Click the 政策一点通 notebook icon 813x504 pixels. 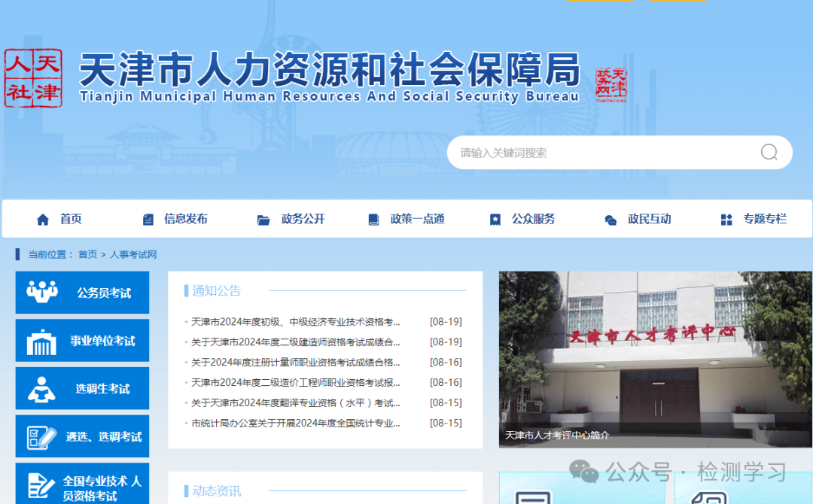pyautogui.click(x=373, y=219)
